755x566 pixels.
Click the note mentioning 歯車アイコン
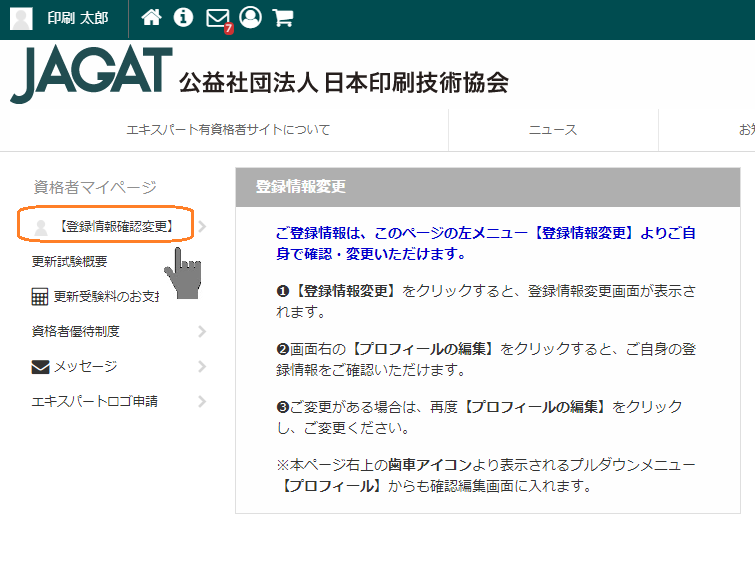(485, 475)
